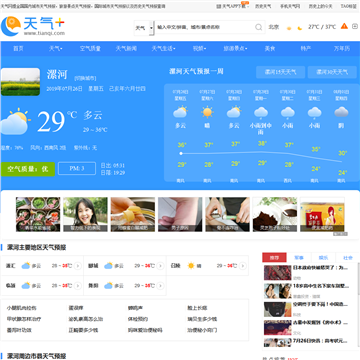Click the coffee grounds ad thumbnail
360x360 pixels.
275,214
